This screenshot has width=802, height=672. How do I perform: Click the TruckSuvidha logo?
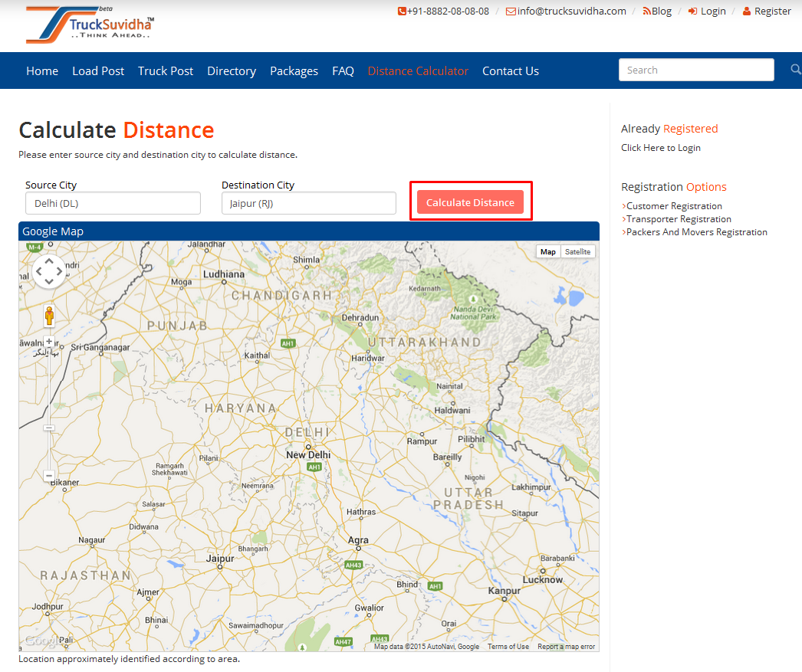click(90, 25)
